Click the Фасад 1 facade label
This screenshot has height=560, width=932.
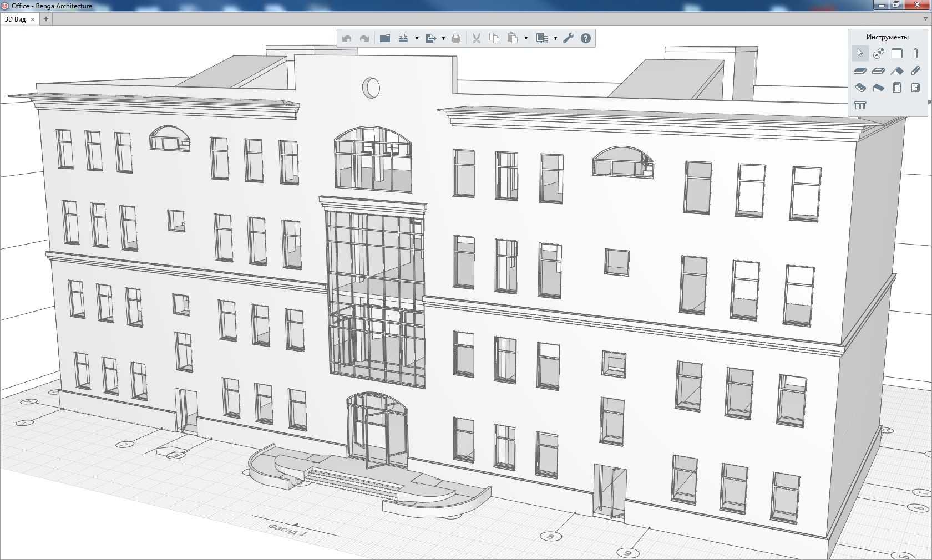287,530
